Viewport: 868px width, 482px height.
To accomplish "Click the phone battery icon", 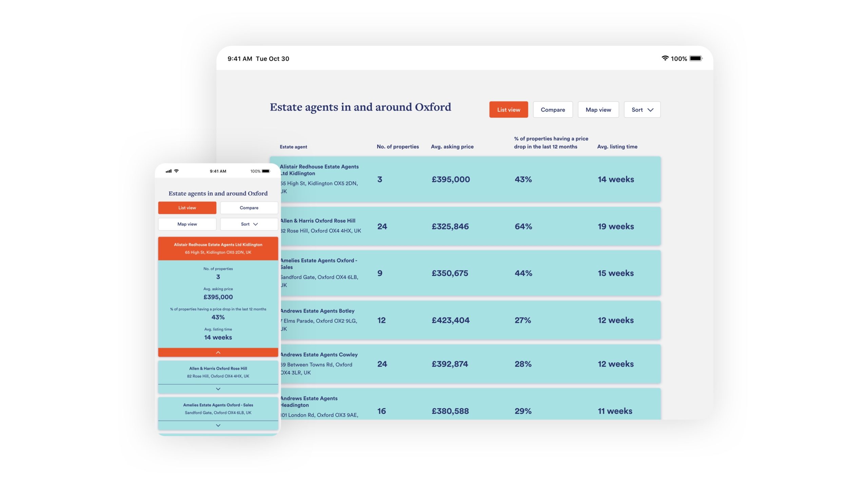I will point(266,171).
